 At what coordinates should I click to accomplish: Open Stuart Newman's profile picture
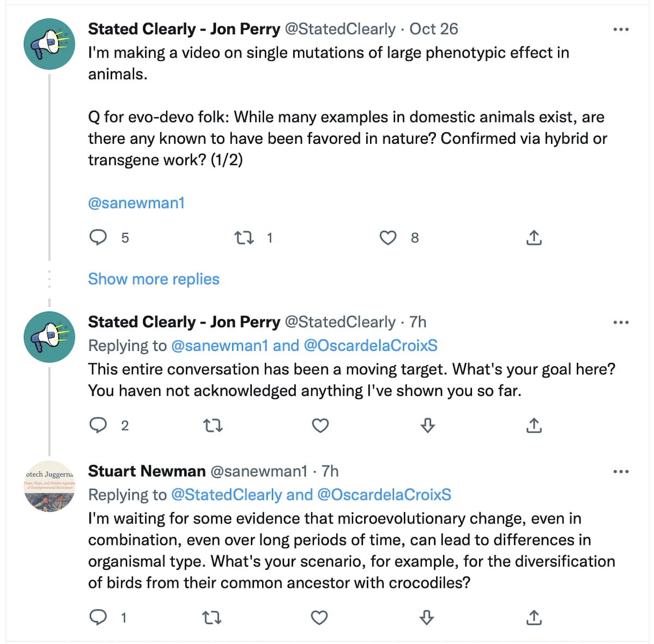point(50,486)
